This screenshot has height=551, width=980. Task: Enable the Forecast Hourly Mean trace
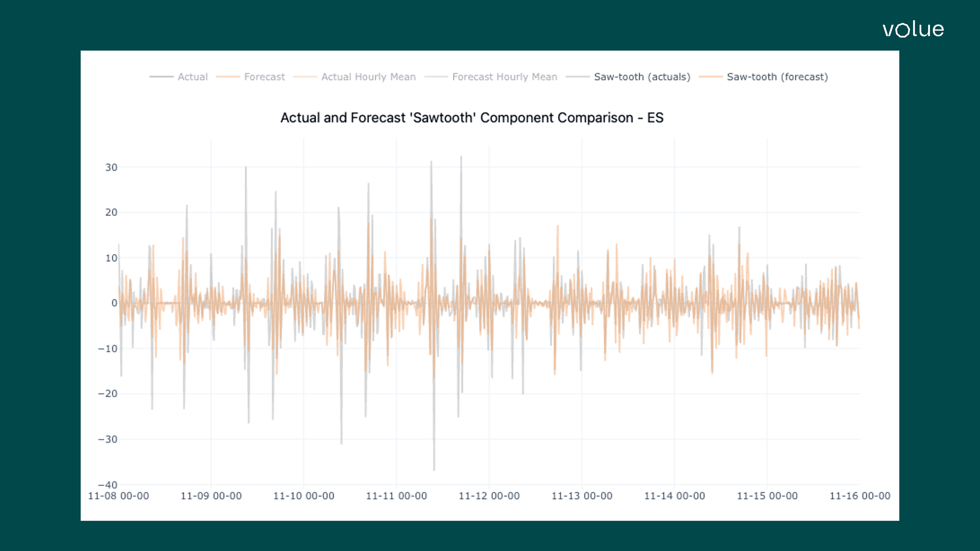pyautogui.click(x=505, y=77)
